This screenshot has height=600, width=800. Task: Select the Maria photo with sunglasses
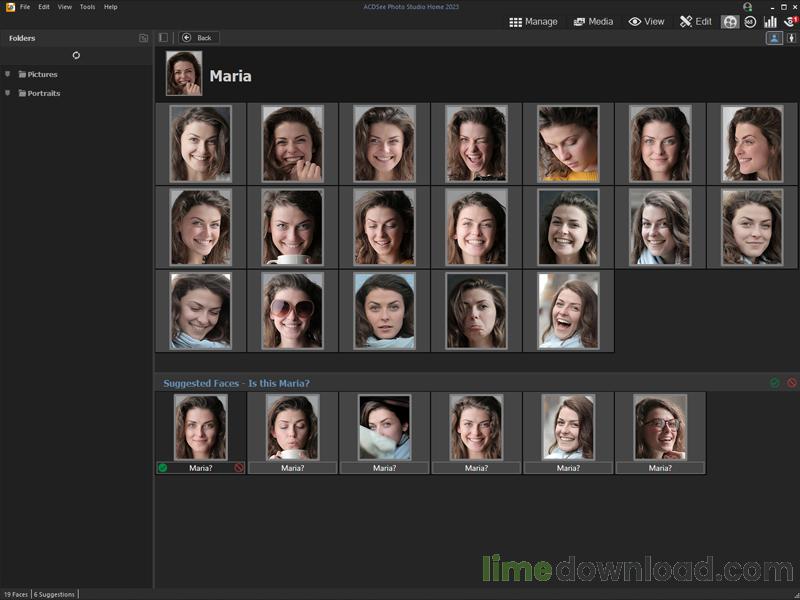coord(292,310)
